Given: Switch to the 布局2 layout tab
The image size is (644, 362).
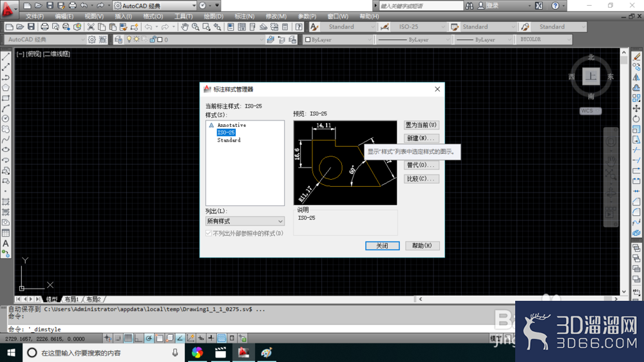Looking at the screenshot, I should pos(93,299).
